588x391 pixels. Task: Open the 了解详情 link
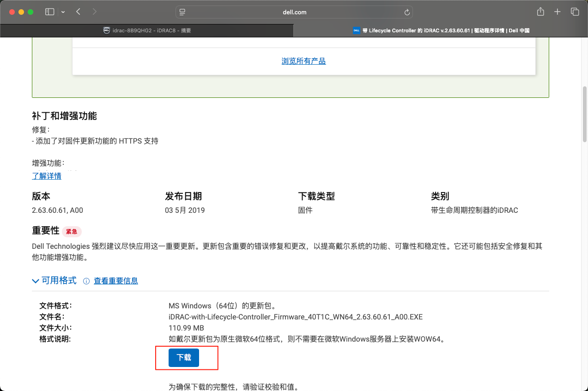click(47, 176)
